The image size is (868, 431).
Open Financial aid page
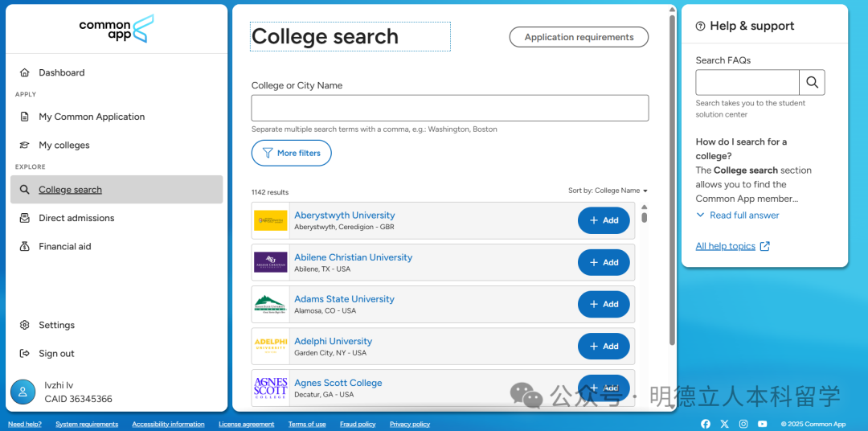pyautogui.click(x=64, y=246)
